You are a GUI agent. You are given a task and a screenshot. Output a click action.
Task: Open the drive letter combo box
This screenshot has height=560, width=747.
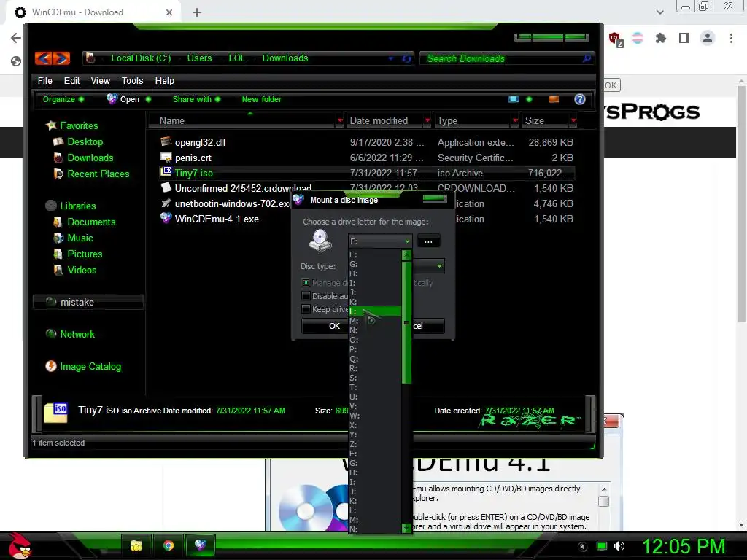[379, 241]
